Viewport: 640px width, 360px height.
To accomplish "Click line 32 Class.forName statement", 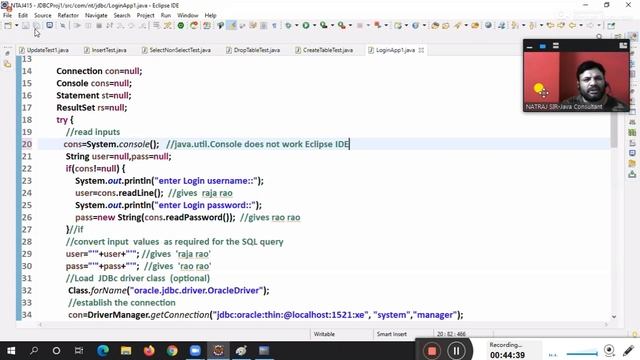I will coord(169,291).
